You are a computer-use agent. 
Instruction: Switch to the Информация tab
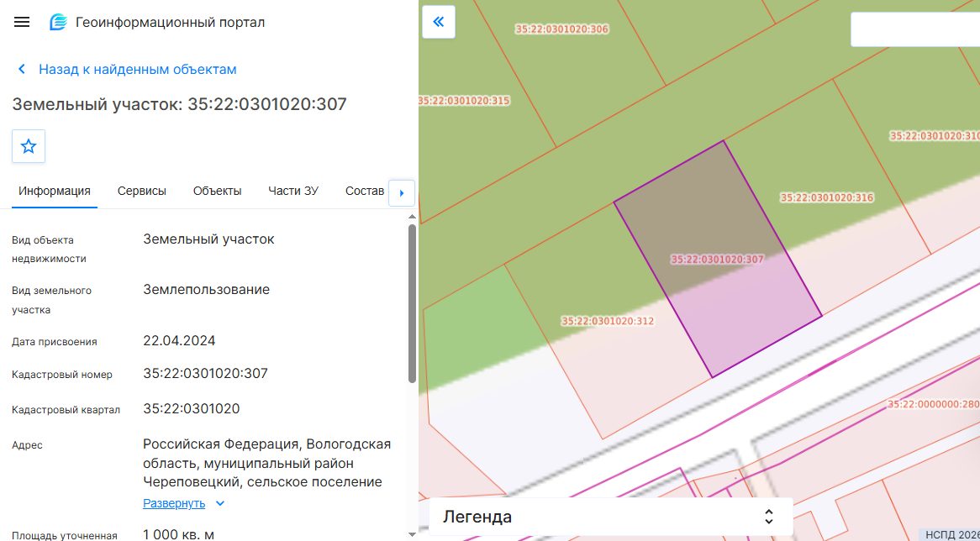point(55,192)
